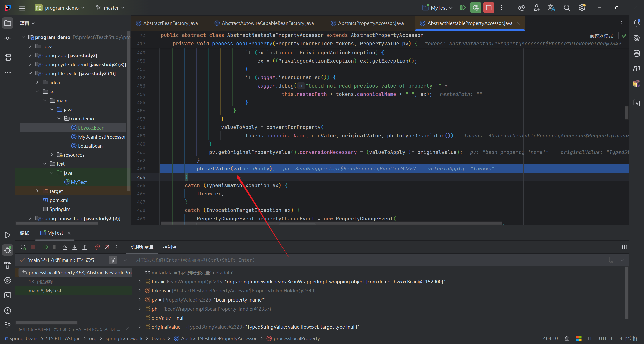This screenshot has width=644, height=344.
Task: Click the editor vertical scrollbar thumb
Action: pos(627,113)
